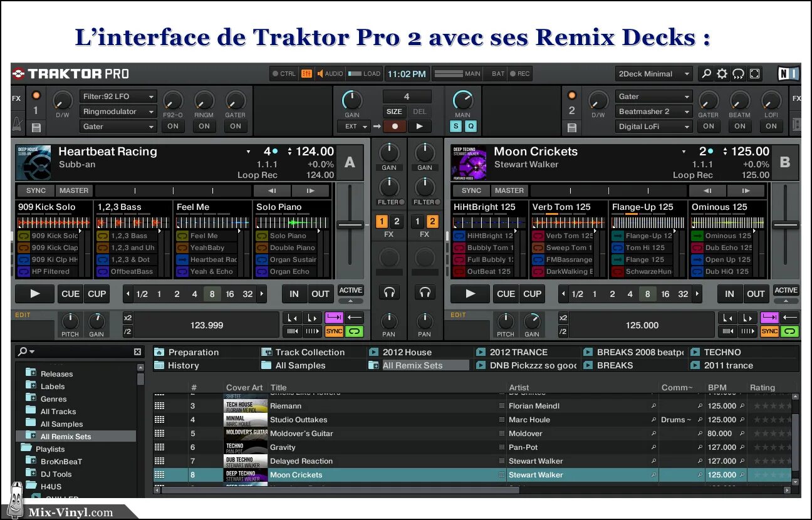Click the loop recorder SIZE button
Screen dimensions: 812x520
tap(394, 112)
